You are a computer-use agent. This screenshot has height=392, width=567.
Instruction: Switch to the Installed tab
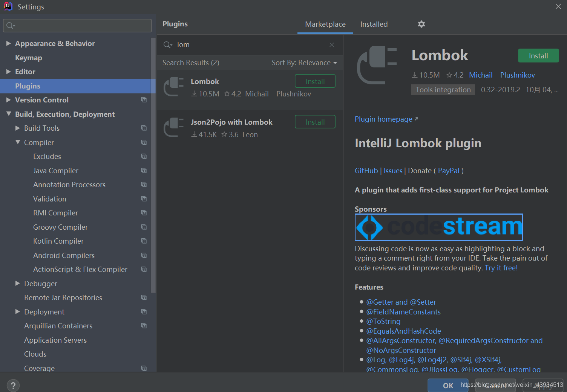tap(374, 24)
